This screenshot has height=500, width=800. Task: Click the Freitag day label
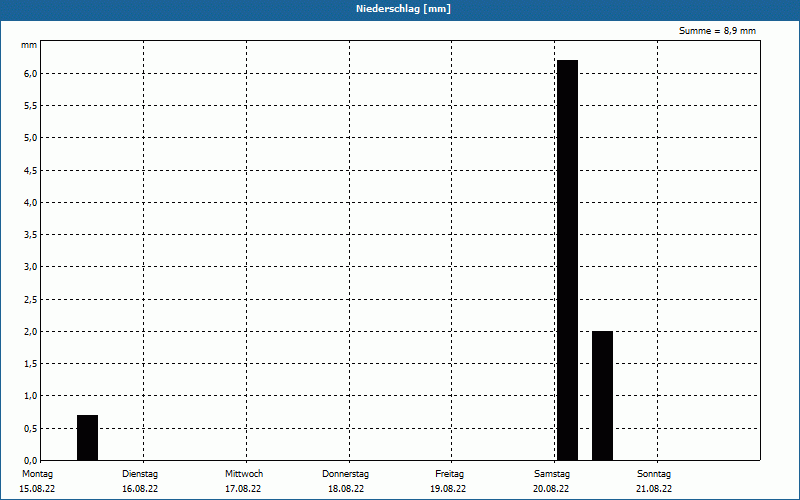(x=449, y=474)
